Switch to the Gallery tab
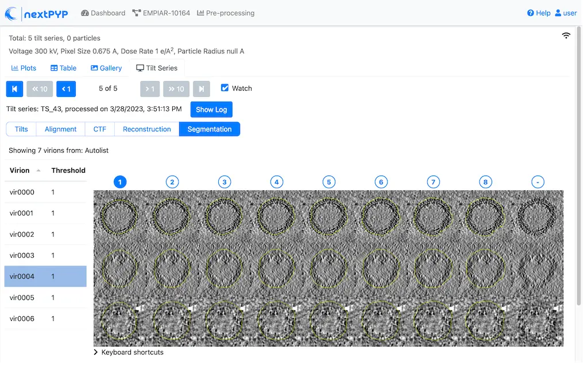588x366 pixels. point(106,68)
